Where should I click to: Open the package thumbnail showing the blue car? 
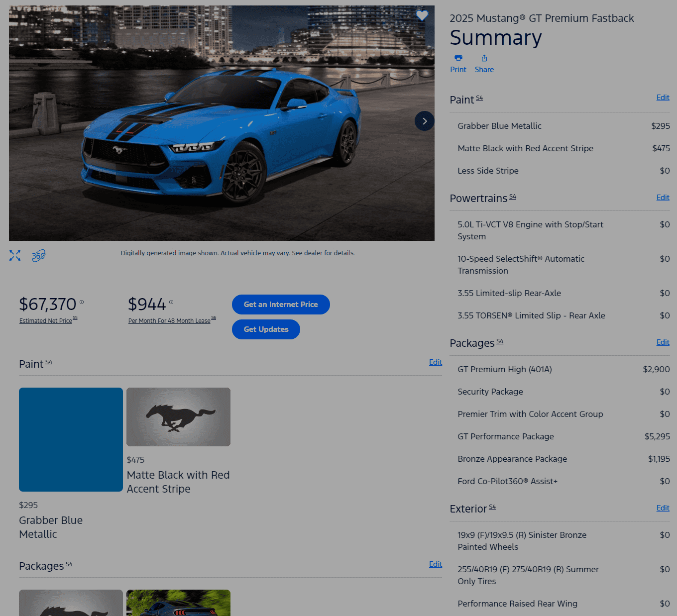tap(178, 603)
